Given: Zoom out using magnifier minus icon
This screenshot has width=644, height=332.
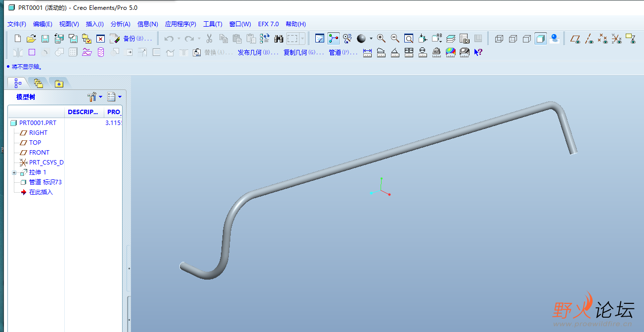Looking at the screenshot, I should pos(395,39).
